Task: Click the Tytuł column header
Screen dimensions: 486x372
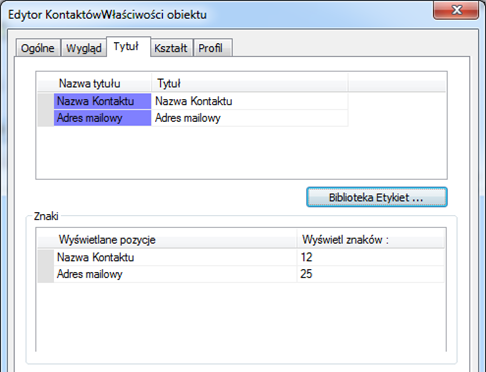Action: (x=250, y=83)
